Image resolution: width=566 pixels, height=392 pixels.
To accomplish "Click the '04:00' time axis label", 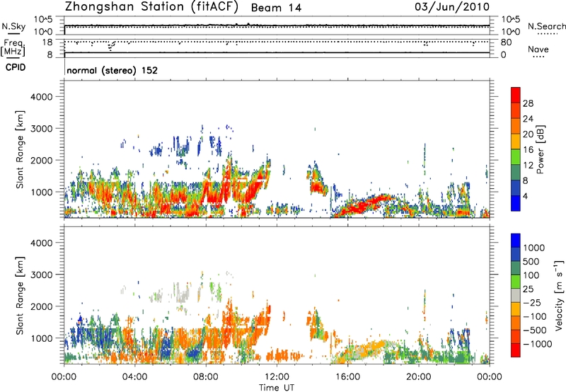I will 134,377.
